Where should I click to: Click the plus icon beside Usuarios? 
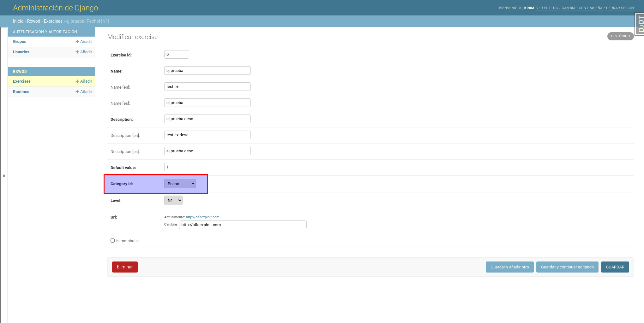pos(77,52)
